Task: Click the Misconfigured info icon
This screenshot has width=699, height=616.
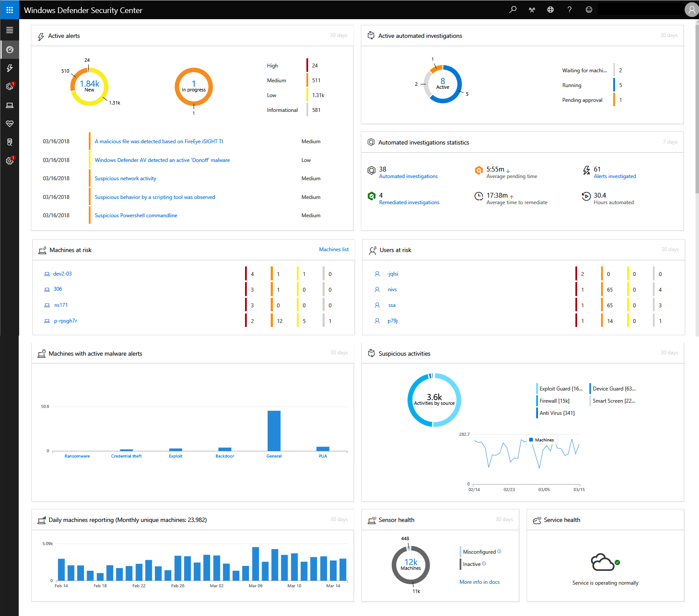Action: tap(499, 552)
